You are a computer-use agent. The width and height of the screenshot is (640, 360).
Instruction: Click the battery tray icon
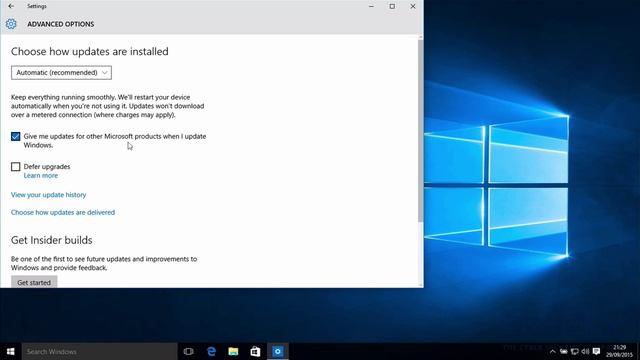click(x=564, y=351)
